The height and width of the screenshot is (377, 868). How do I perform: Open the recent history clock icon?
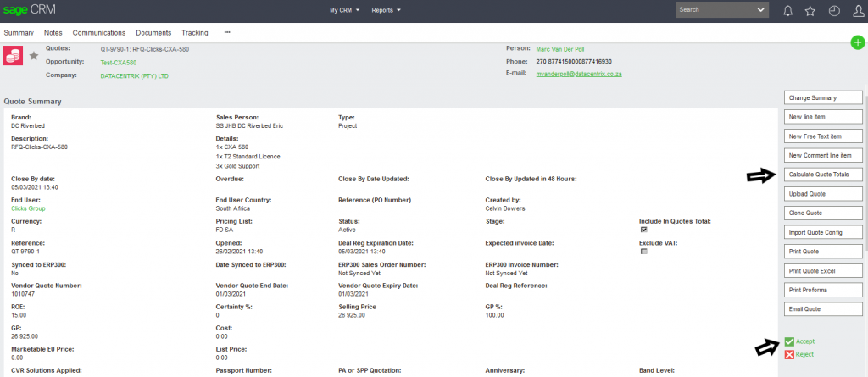point(834,11)
